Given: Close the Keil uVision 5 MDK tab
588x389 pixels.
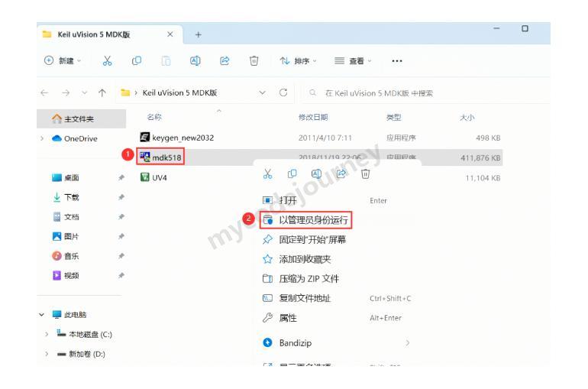Looking at the screenshot, I should tap(170, 34).
